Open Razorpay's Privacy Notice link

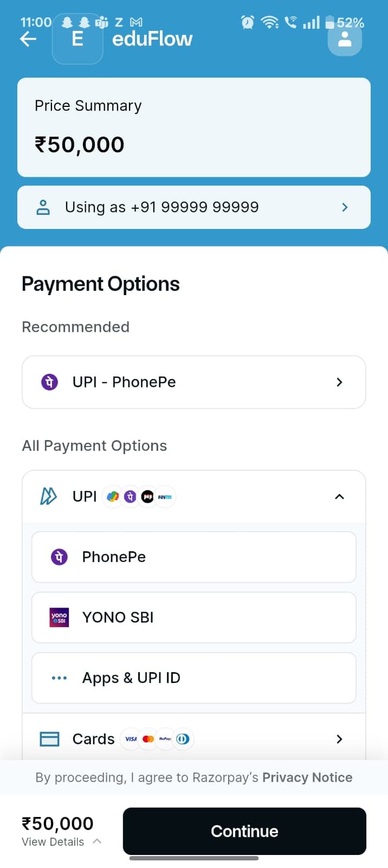(307, 777)
